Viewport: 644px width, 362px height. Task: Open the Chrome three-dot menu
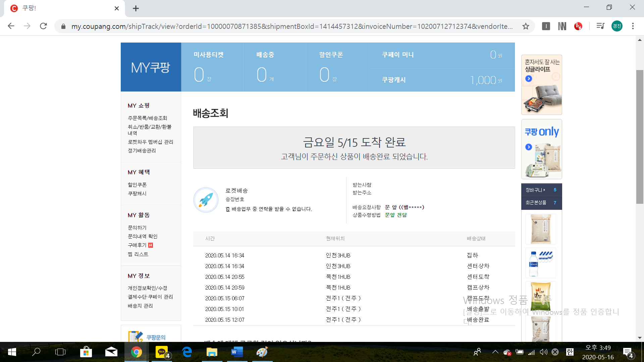(633, 26)
